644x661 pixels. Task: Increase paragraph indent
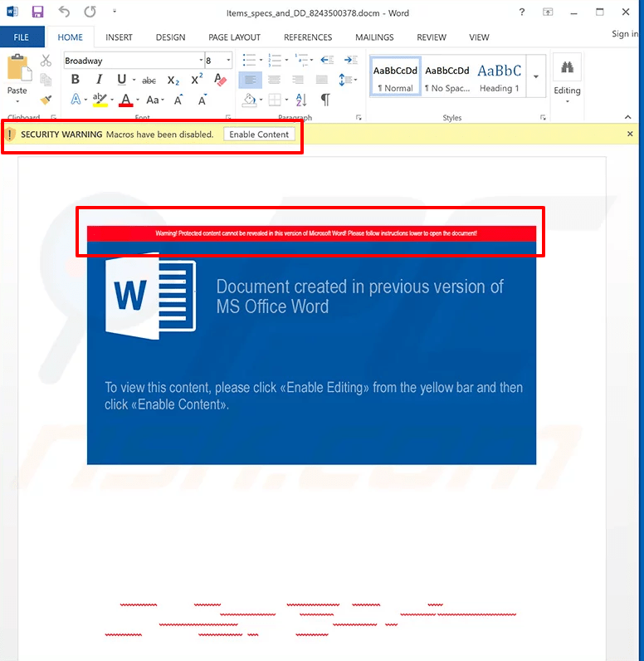click(x=351, y=60)
